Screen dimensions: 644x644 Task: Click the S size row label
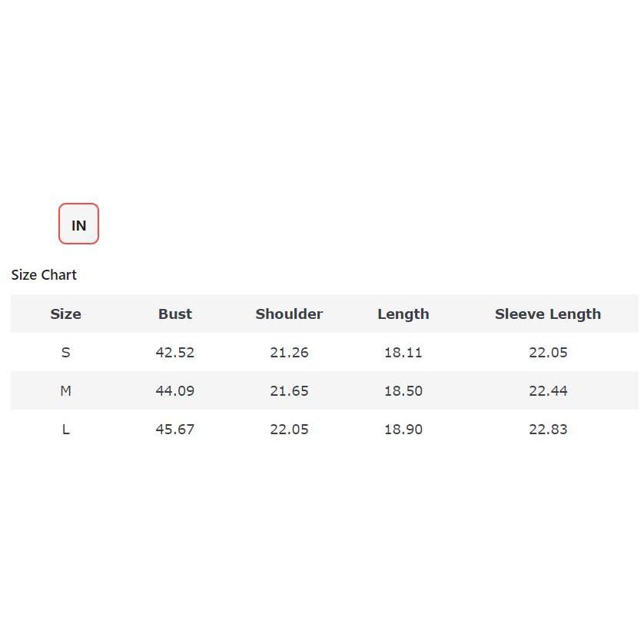[65, 353]
